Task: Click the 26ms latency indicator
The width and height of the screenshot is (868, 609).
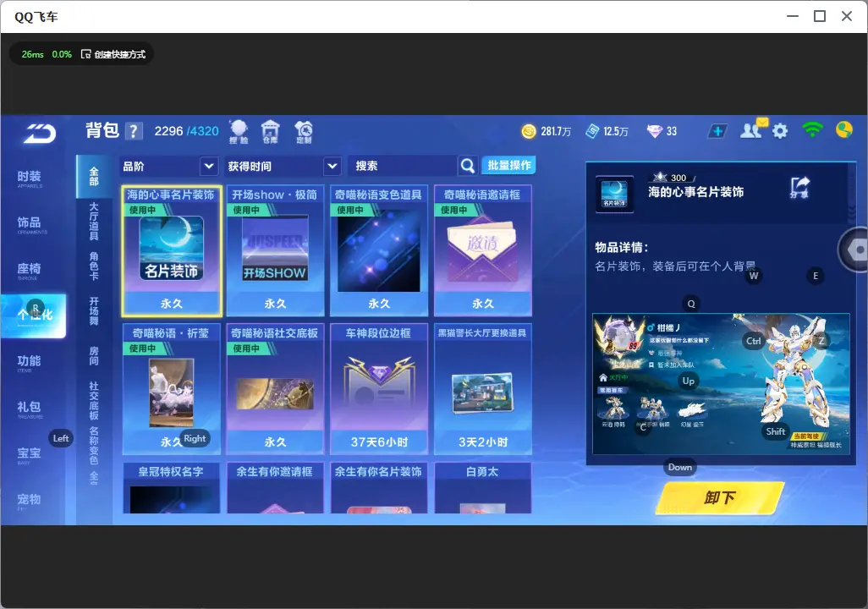Action: (x=32, y=54)
